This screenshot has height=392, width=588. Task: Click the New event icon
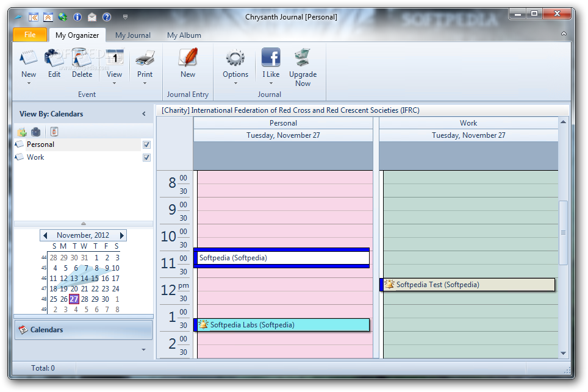point(29,58)
